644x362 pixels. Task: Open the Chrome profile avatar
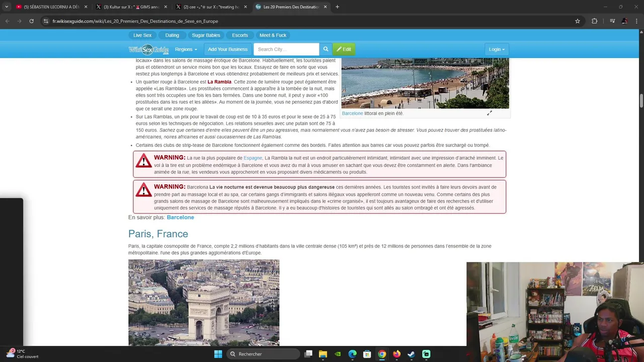624,21
